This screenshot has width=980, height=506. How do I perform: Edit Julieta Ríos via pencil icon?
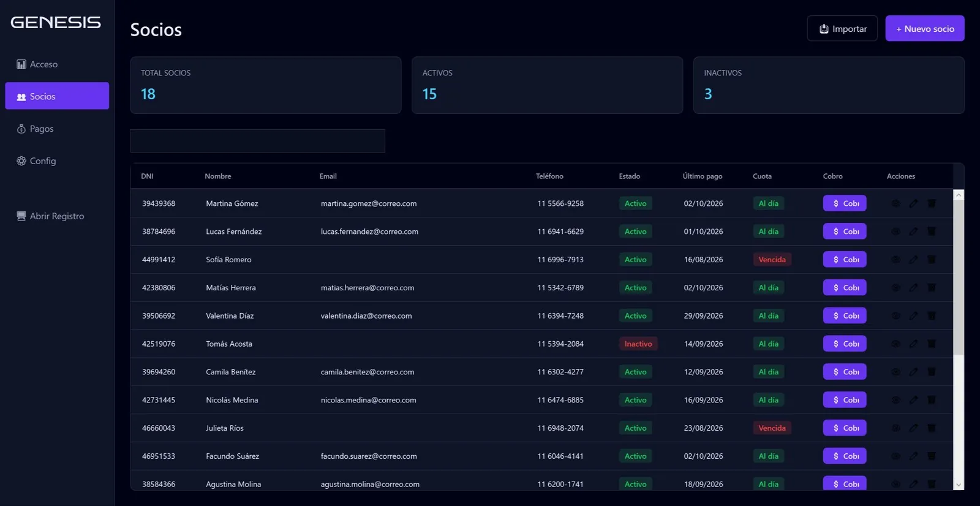[x=913, y=428]
